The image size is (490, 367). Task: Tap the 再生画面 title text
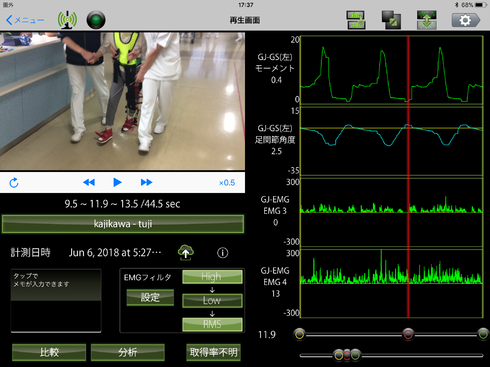coord(245,20)
